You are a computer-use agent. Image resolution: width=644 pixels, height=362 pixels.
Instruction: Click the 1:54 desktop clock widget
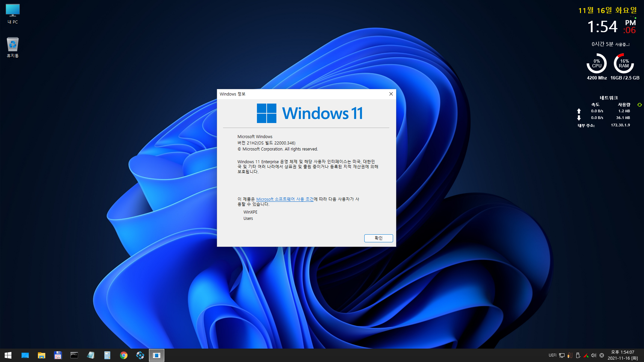pyautogui.click(x=602, y=27)
